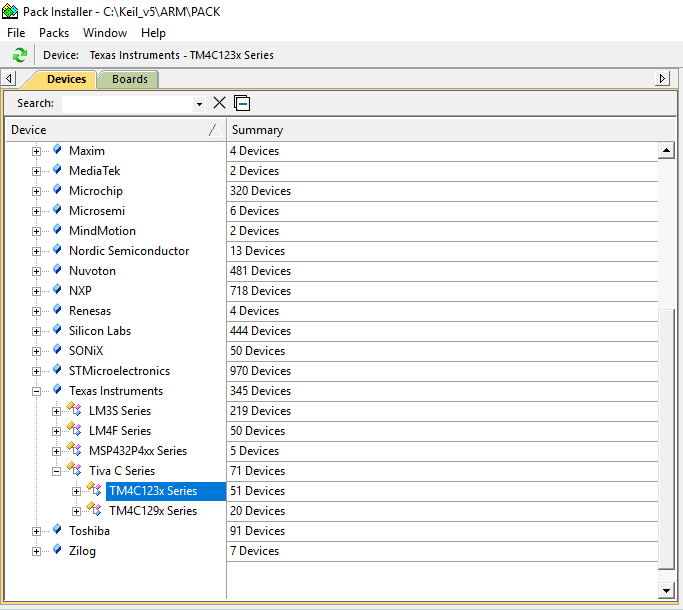Image resolution: width=683 pixels, height=610 pixels.
Task: Click the right tab scroll arrow
Action: pyautogui.click(x=662, y=79)
